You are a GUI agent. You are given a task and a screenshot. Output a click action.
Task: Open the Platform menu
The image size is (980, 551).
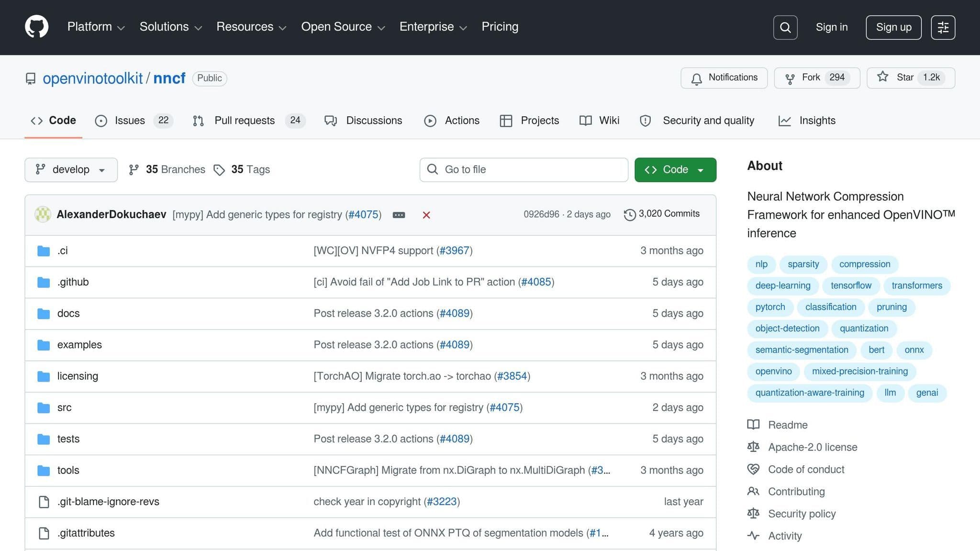[96, 27]
